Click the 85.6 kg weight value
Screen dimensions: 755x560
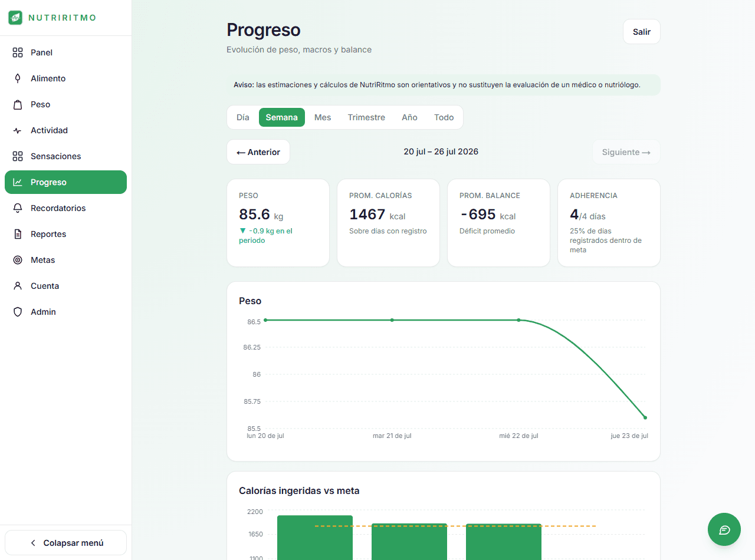261,215
